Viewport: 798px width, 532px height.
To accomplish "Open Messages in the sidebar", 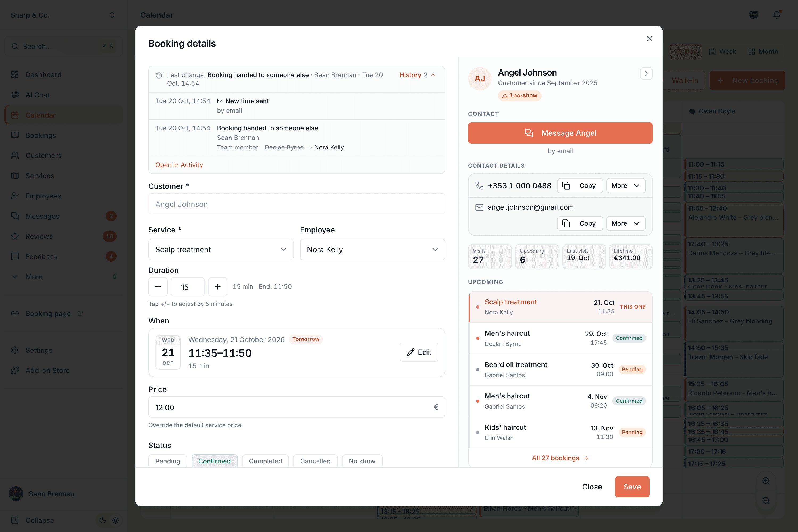I will point(64,216).
